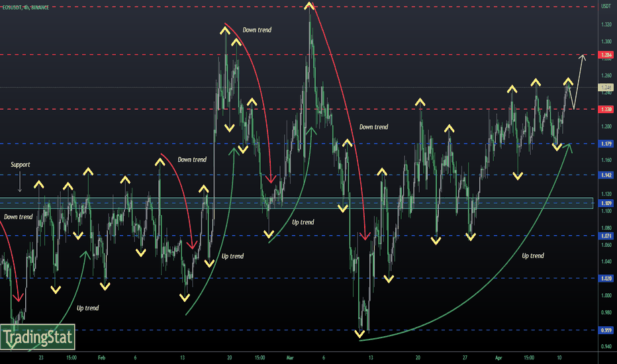Select the red 1.220 price tag

click(x=606, y=109)
